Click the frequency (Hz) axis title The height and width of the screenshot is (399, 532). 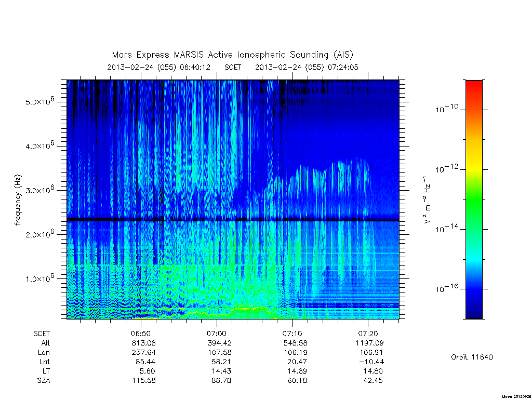point(18,200)
